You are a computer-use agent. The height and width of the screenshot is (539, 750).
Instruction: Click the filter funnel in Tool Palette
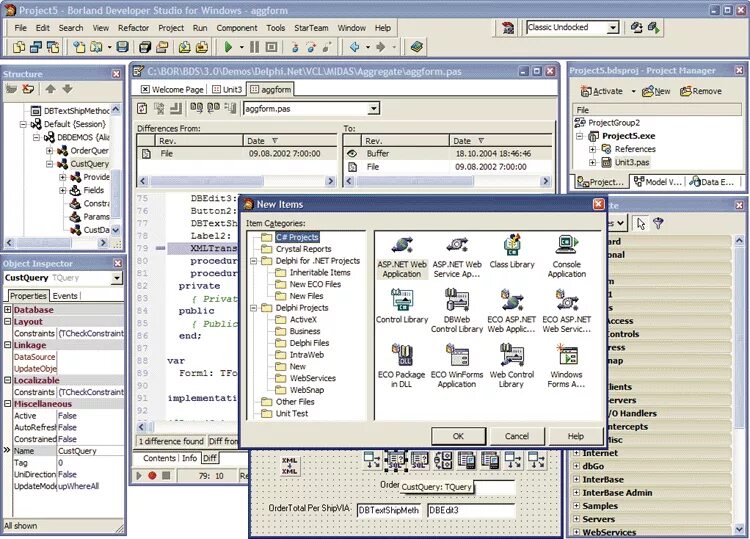(658, 223)
